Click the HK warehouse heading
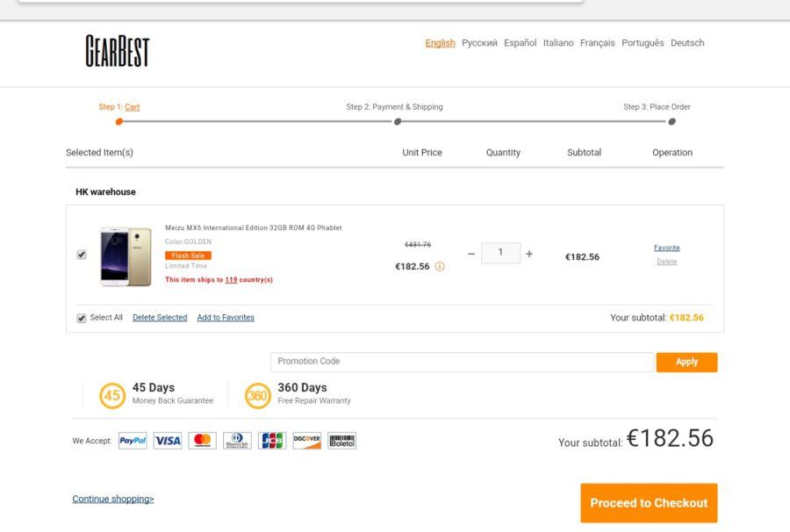This screenshot has height=532, width=790. (105, 192)
